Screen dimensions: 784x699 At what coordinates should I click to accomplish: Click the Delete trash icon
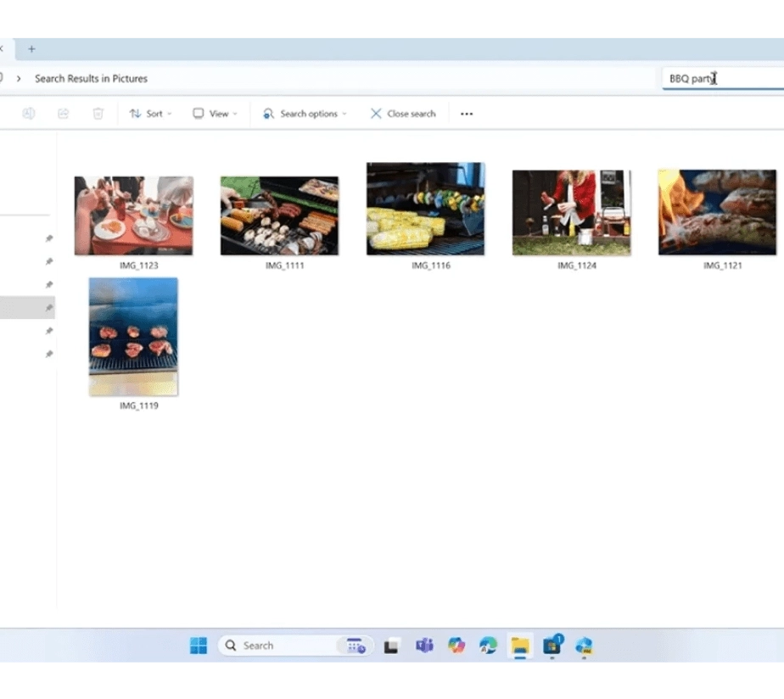(98, 114)
